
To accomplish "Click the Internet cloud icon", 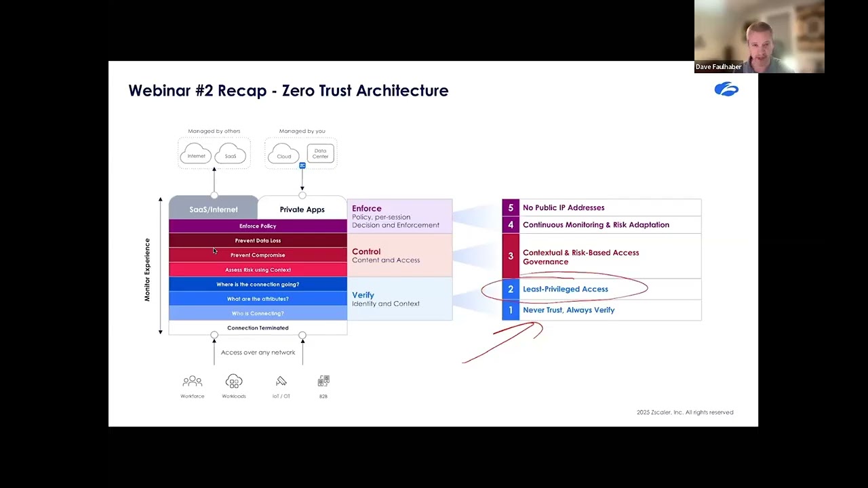I will point(197,154).
